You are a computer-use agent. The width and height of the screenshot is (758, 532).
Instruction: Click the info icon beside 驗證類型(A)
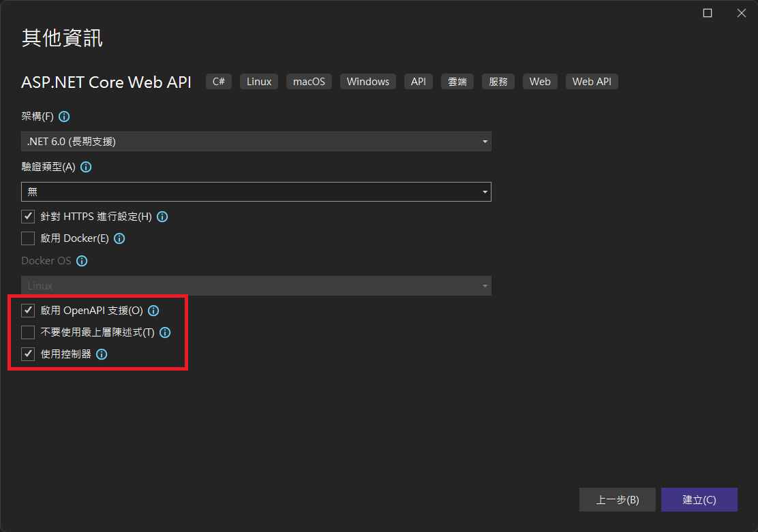pyautogui.click(x=86, y=167)
